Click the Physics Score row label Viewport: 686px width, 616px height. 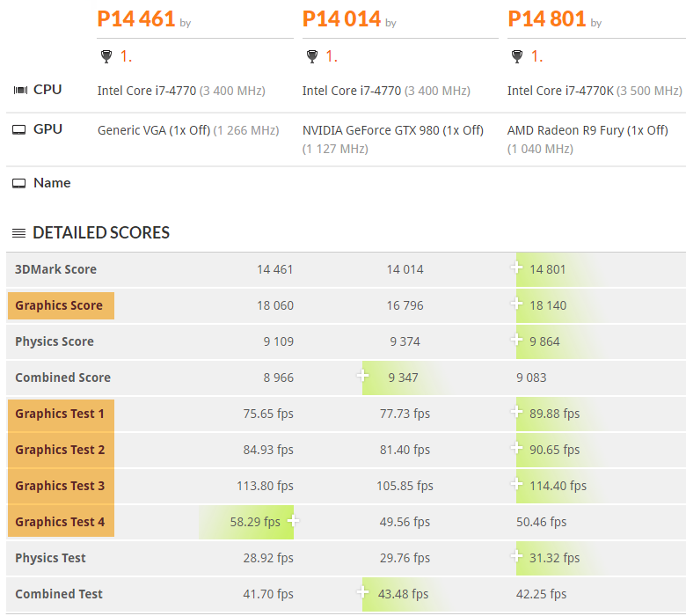pos(55,341)
